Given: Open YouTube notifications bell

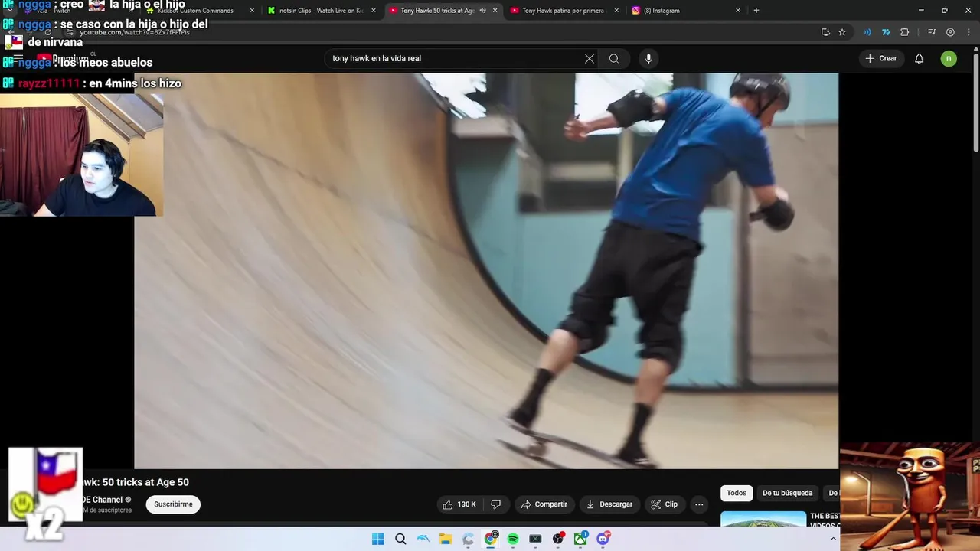Looking at the screenshot, I should click(920, 58).
